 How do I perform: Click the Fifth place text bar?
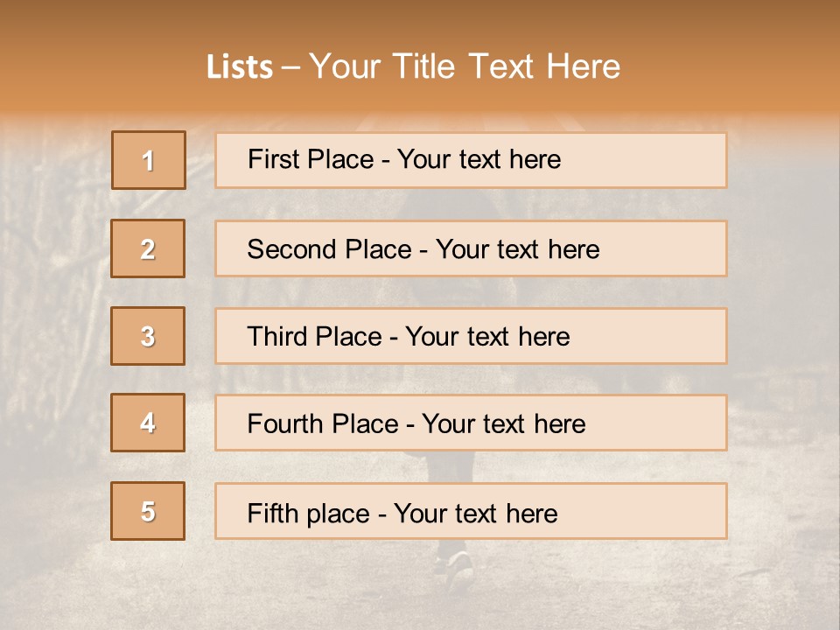click(471, 511)
